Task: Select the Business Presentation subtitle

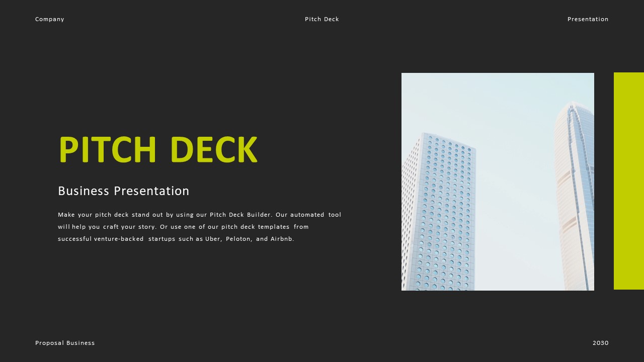Action: (x=124, y=191)
